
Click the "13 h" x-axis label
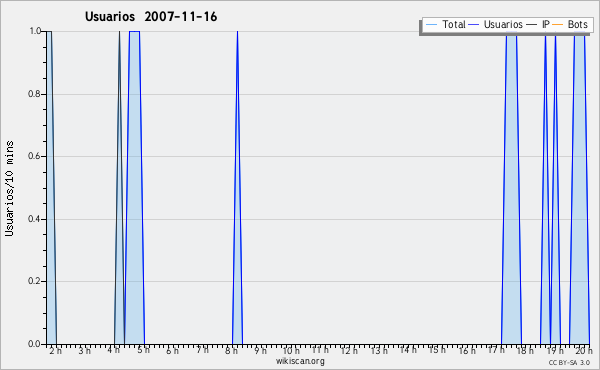(379, 350)
